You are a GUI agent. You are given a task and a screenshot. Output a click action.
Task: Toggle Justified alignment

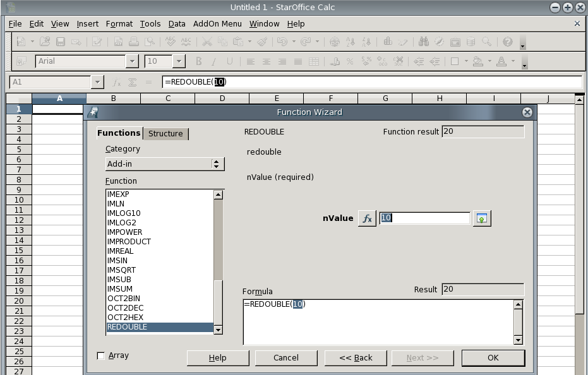pyautogui.click(x=298, y=61)
